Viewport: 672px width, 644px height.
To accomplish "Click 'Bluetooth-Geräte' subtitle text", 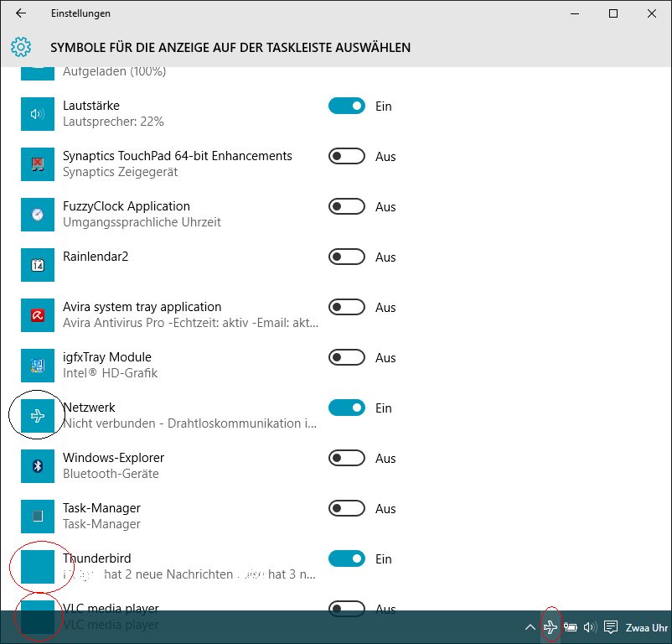I will click(111, 474).
